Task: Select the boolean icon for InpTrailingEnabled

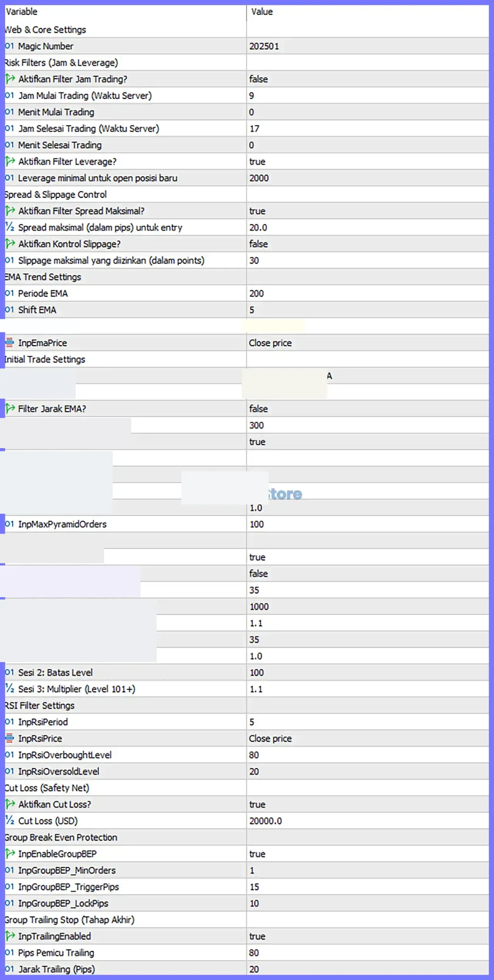Action: tap(10, 936)
